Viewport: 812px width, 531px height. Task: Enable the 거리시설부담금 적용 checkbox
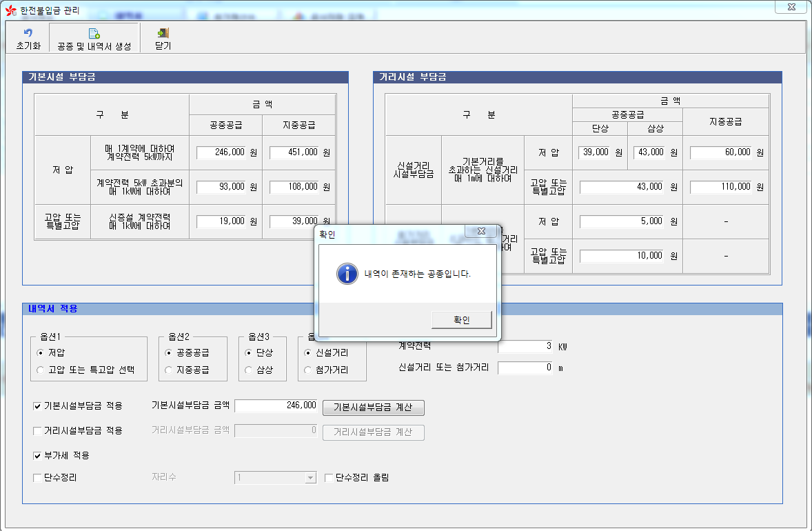coord(38,431)
